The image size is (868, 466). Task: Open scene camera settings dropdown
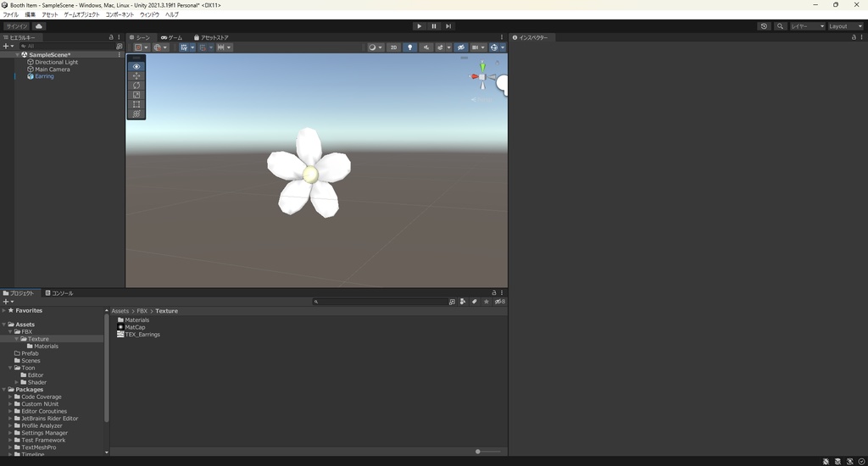[x=478, y=47]
